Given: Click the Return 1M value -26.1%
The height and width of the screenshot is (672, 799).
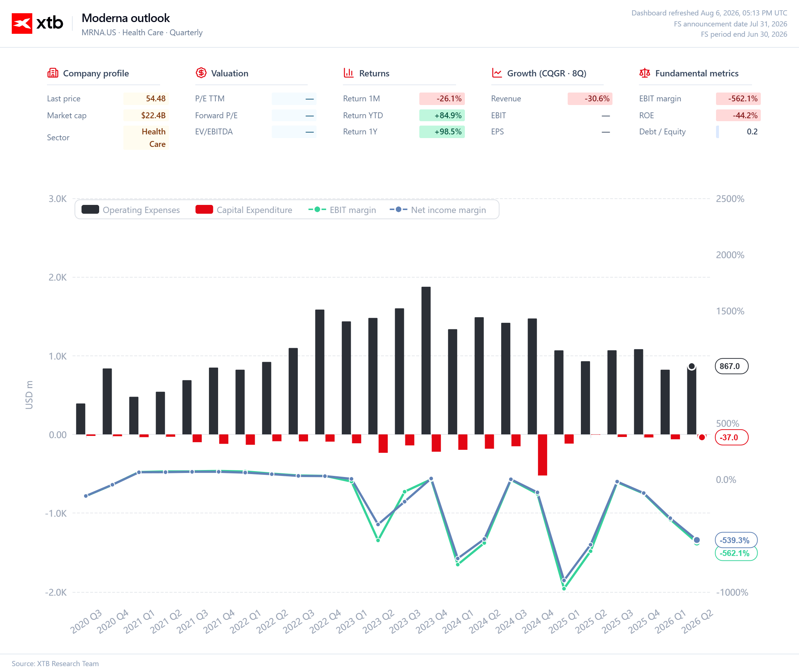Looking at the screenshot, I should click(442, 99).
